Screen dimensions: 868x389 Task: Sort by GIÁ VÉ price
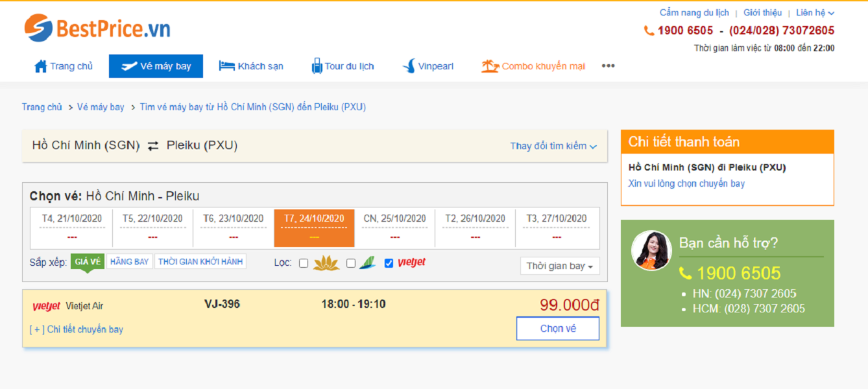(x=87, y=261)
